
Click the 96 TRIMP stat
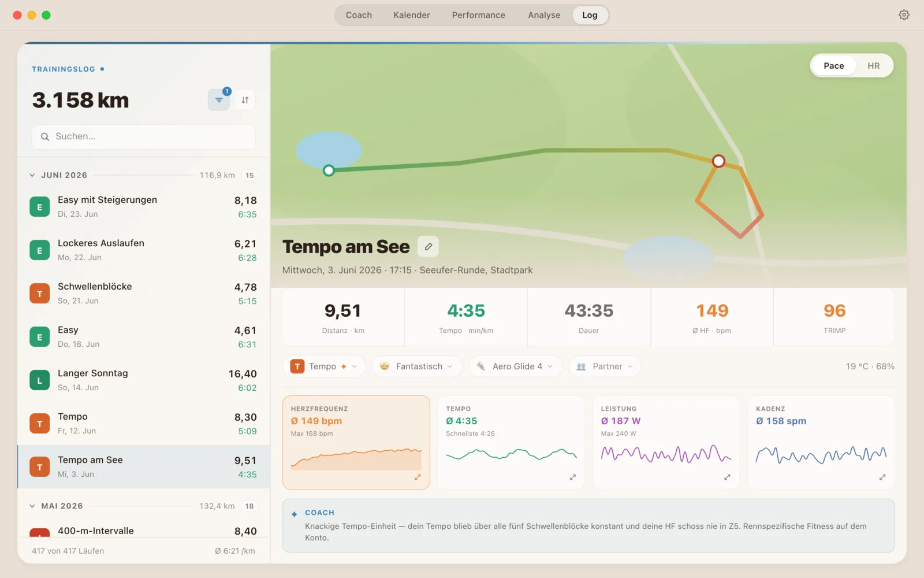[834, 317]
